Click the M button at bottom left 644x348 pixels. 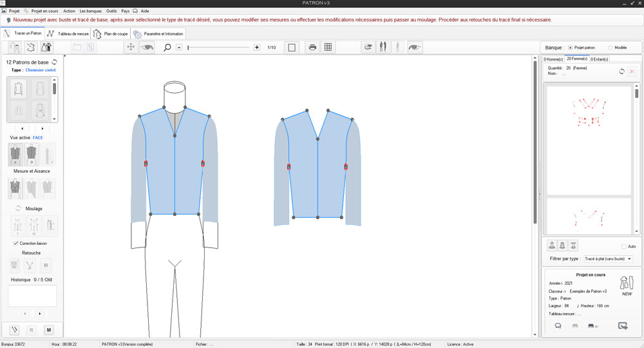pos(49,330)
